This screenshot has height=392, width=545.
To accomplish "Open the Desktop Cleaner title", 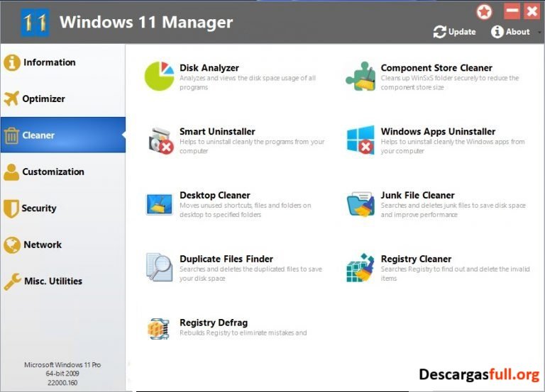I will click(215, 196).
